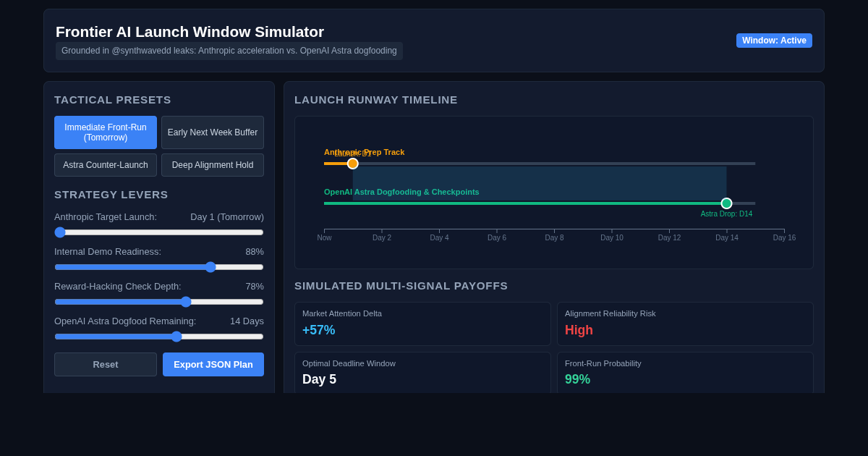868x456 pixels.
Task: Click the Day 6 axis tick label
Action: point(497,238)
